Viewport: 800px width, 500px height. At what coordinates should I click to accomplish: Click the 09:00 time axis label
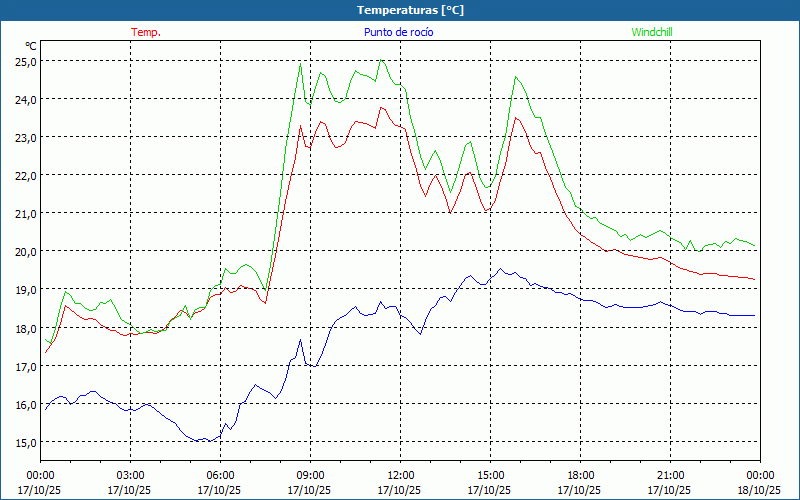click(x=310, y=475)
